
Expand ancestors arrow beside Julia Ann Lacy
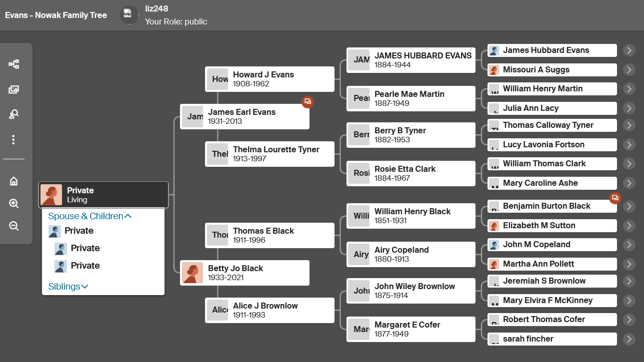tap(629, 108)
